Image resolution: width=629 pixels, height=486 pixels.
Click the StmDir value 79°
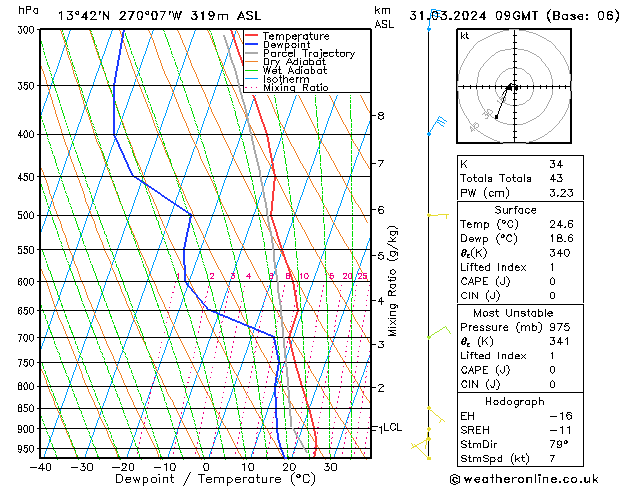[x=559, y=444]
